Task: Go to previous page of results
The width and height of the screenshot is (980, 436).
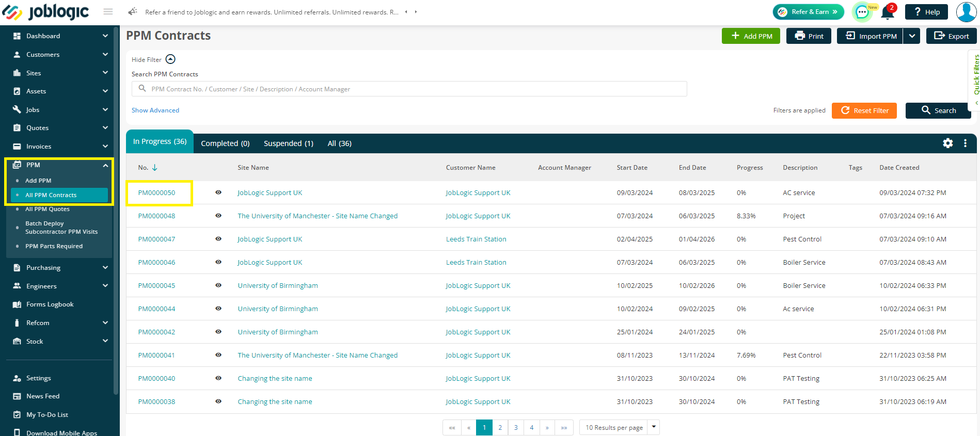Action: point(469,428)
